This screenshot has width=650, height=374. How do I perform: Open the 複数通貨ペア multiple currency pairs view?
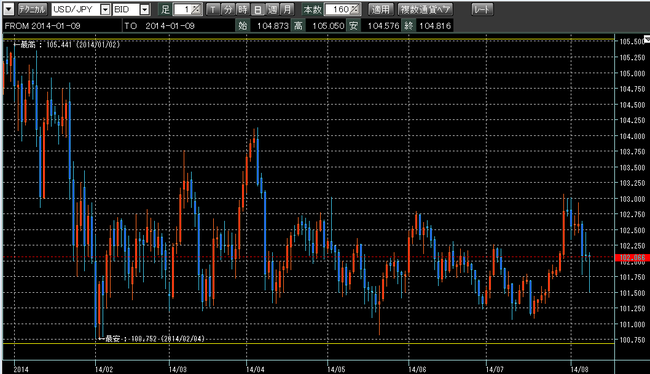[x=425, y=9]
